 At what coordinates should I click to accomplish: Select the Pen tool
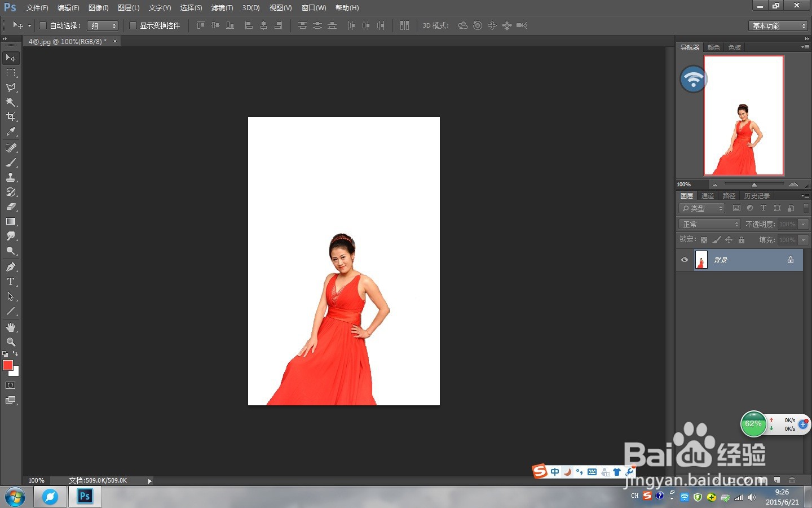click(x=11, y=267)
